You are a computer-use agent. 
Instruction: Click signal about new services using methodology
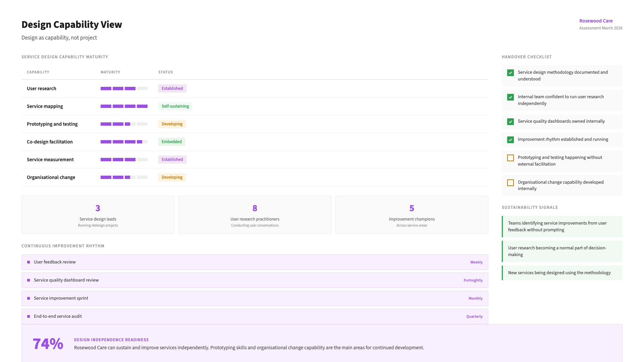coord(562,273)
